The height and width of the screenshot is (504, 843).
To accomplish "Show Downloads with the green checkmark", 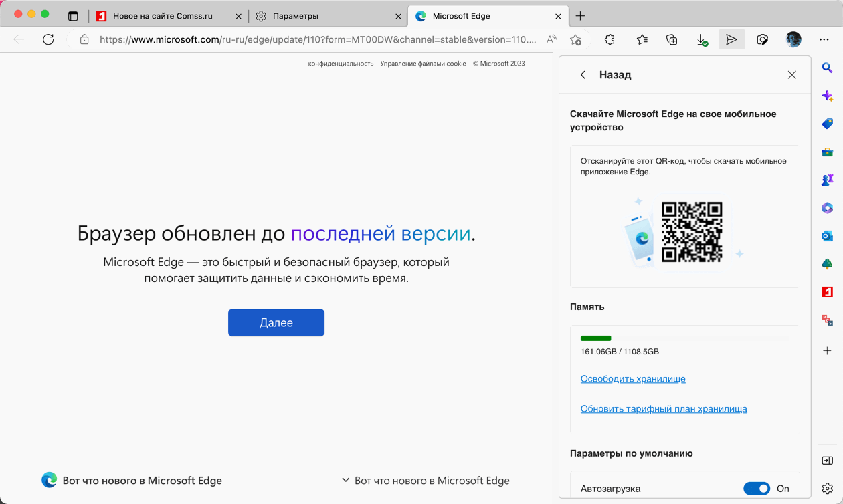I will pos(702,40).
